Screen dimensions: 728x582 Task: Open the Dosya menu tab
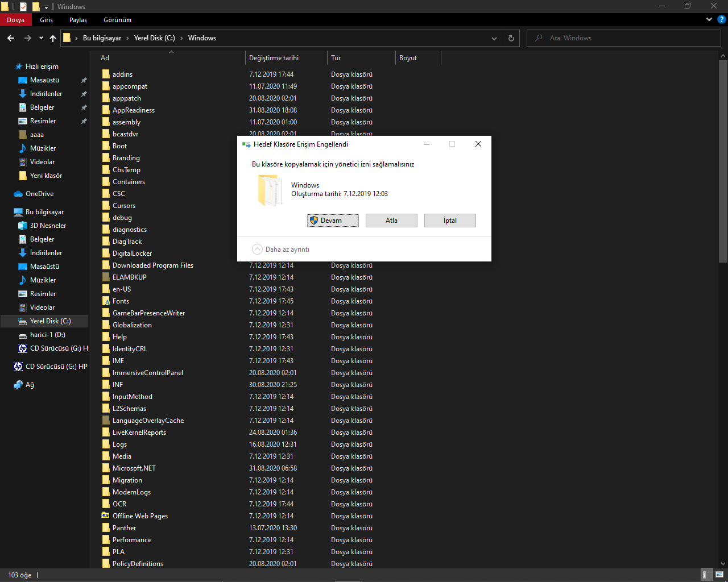[15, 20]
